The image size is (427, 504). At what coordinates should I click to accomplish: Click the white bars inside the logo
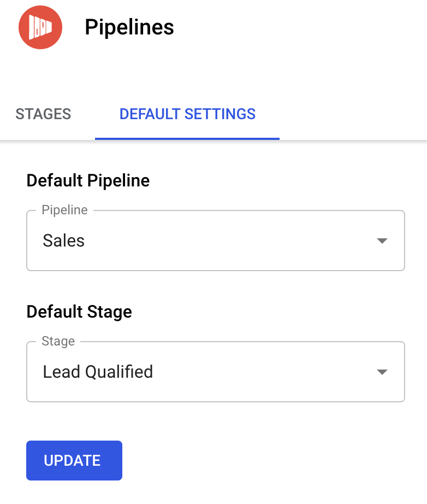39,28
